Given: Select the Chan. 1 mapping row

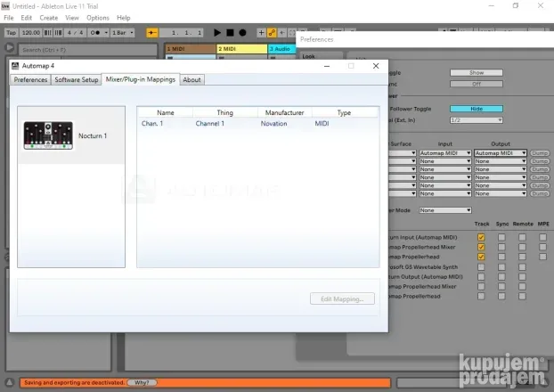Looking at the screenshot, I should (x=258, y=123).
